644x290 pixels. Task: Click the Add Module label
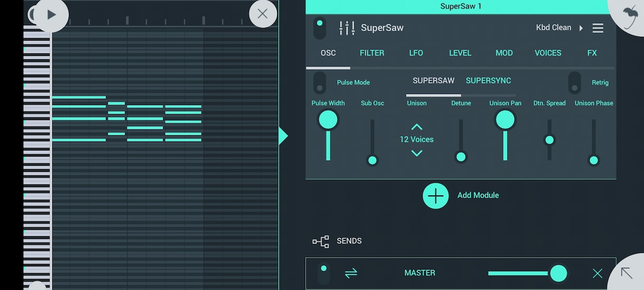(x=478, y=195)
